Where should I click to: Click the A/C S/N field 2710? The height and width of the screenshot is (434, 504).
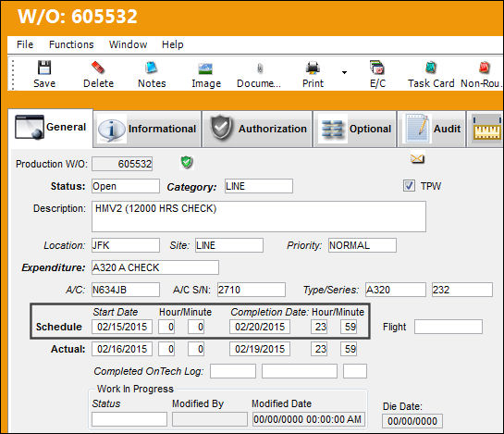(252, 290)
